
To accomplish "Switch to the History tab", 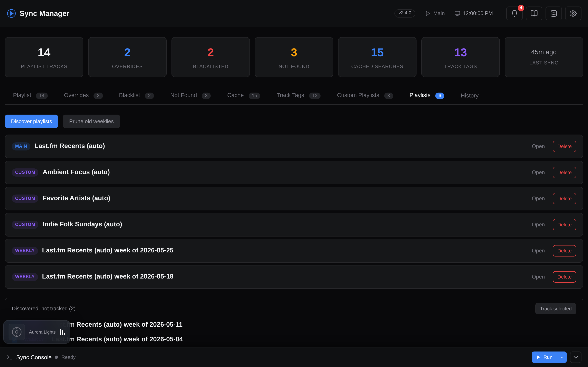I will pyautogui.click(x=469, y=96).
